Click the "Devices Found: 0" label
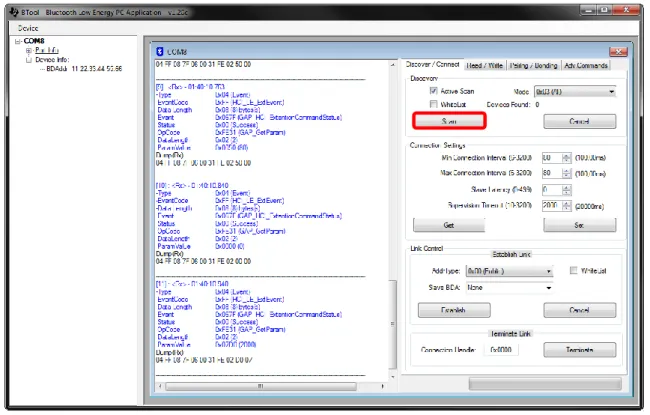Image resolution: width=650 pixels, height=415 pixels. 512,104
